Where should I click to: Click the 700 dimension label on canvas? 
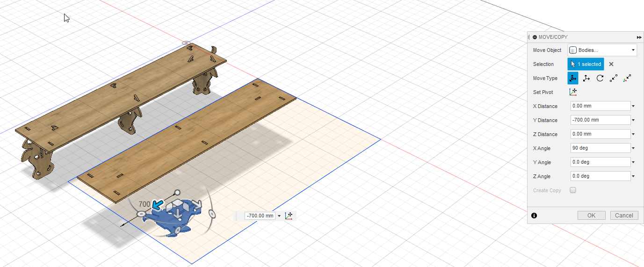point(145,204)
